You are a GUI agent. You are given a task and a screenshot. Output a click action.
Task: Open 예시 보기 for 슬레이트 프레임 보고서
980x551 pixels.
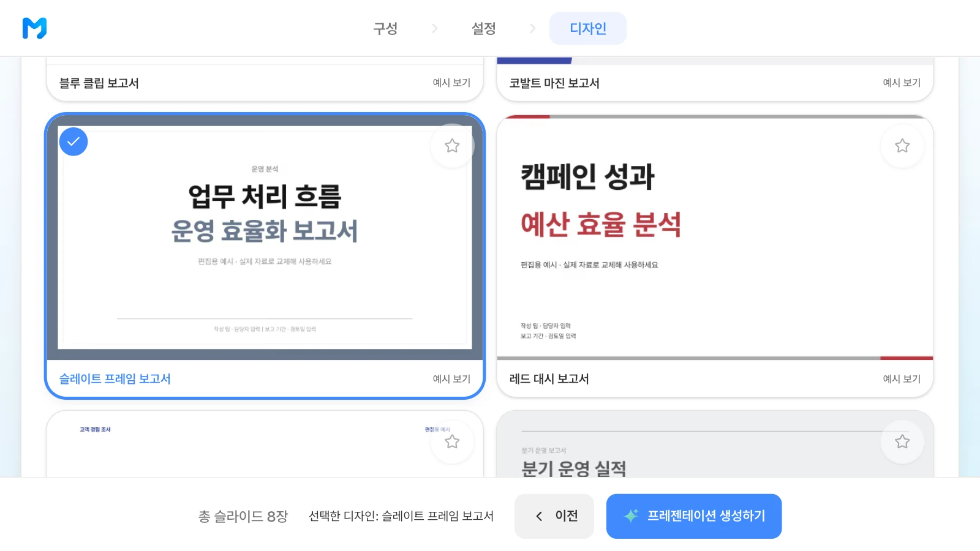451,379
